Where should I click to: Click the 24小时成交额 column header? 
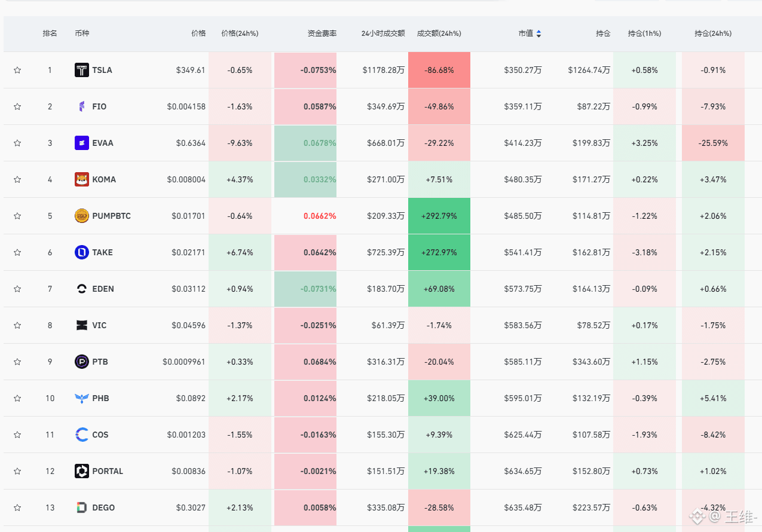[383, 33]
